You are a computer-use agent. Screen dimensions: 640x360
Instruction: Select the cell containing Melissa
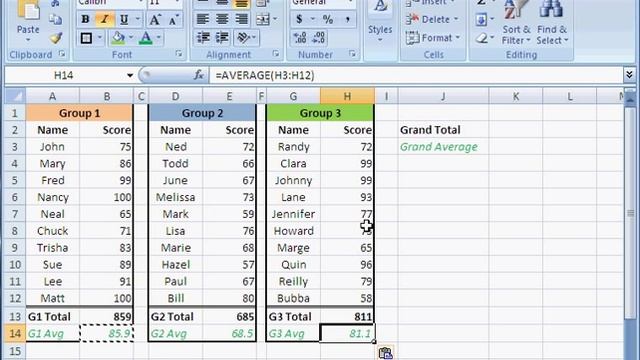point(176,197)
